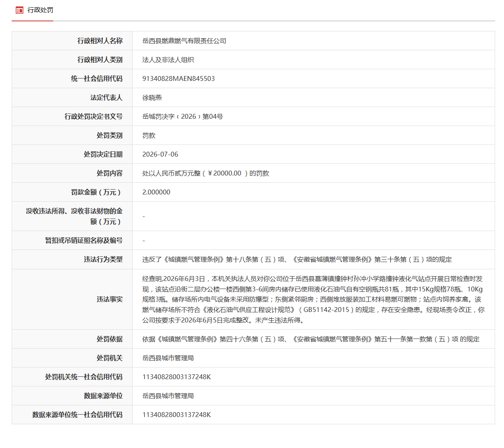The width and height of the screenshot is (504, 448).
Task: Click the 没收违法所得、没收非法财物的金额 label
Action: (74, 216)
